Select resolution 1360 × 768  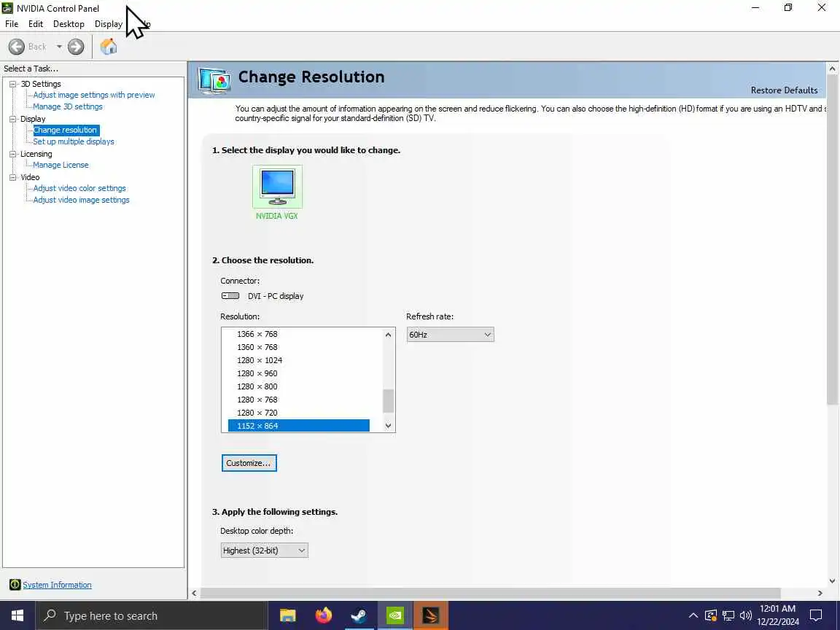pos(298,347)
